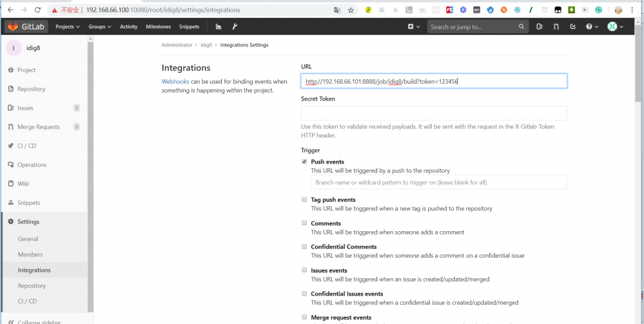This screenshot has width=644, height=324.
Task: Open the issues icon in top navbar
Action: [540, 26]
